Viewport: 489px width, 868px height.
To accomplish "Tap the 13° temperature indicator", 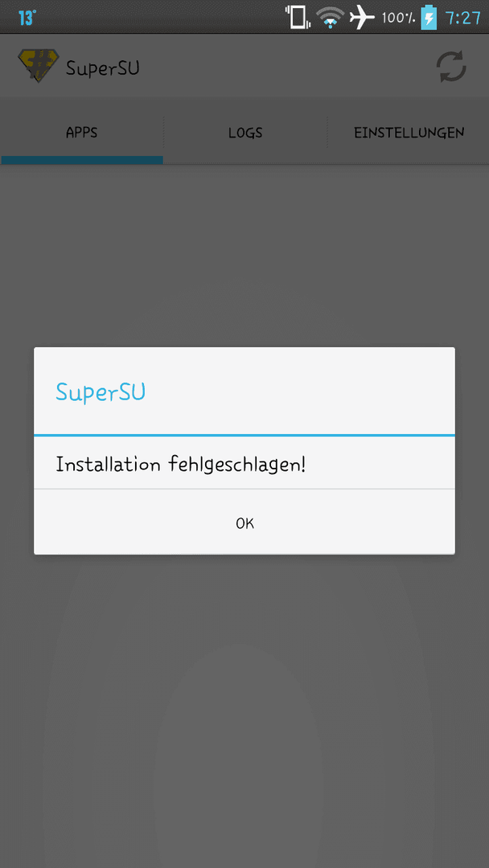I will pyautogui.click(x=27, y=18).
